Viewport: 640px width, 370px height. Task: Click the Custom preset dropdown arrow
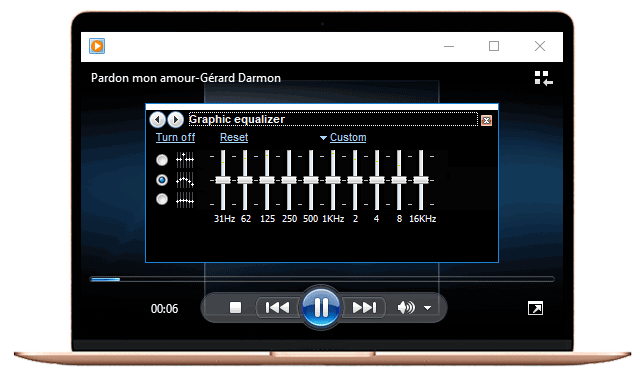click(x=323, y=138)
